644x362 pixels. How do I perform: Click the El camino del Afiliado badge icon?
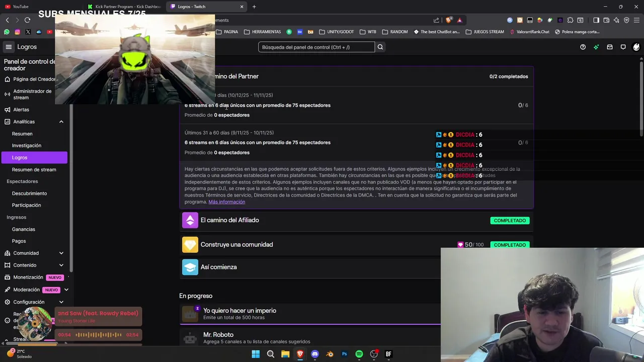coord(190,220)
